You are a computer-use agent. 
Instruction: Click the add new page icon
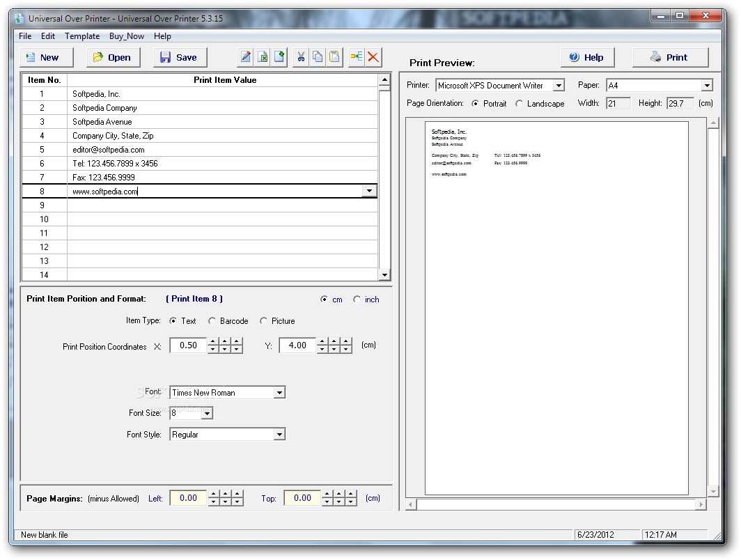tap(279, 57)
